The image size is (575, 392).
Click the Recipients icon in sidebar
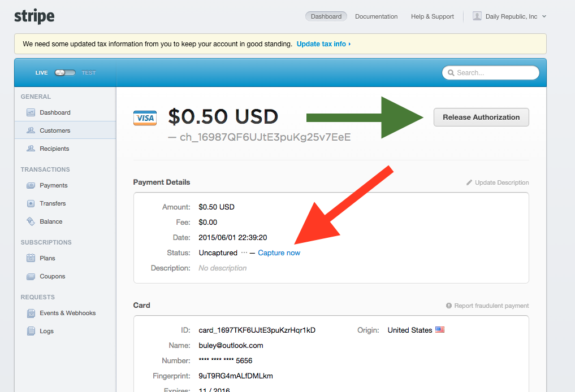pos(31,149)
